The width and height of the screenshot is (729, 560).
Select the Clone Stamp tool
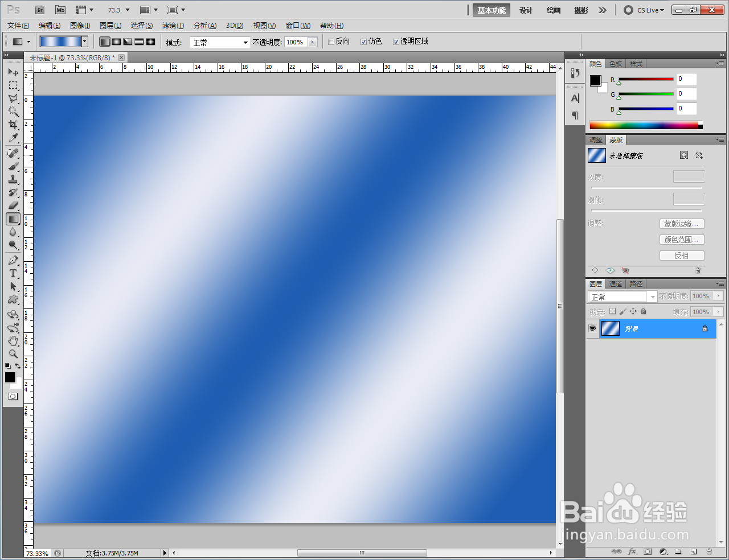coord(13,179)
